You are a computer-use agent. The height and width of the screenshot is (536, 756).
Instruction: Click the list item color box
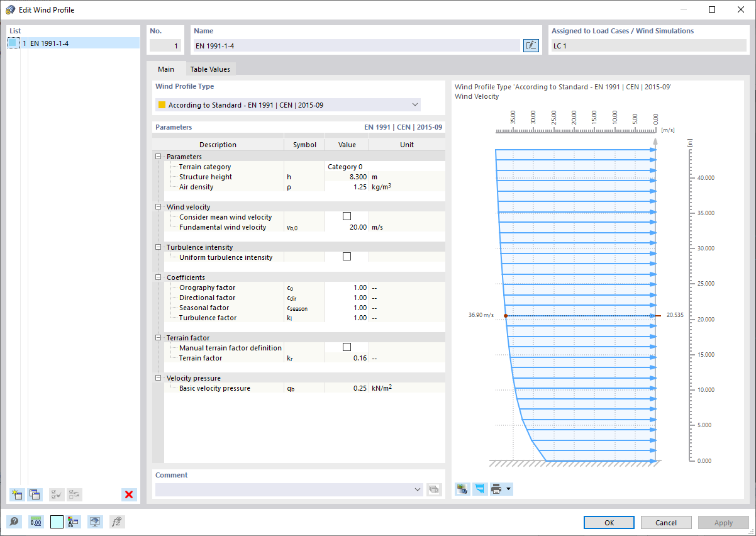click(x=14, y=43)
